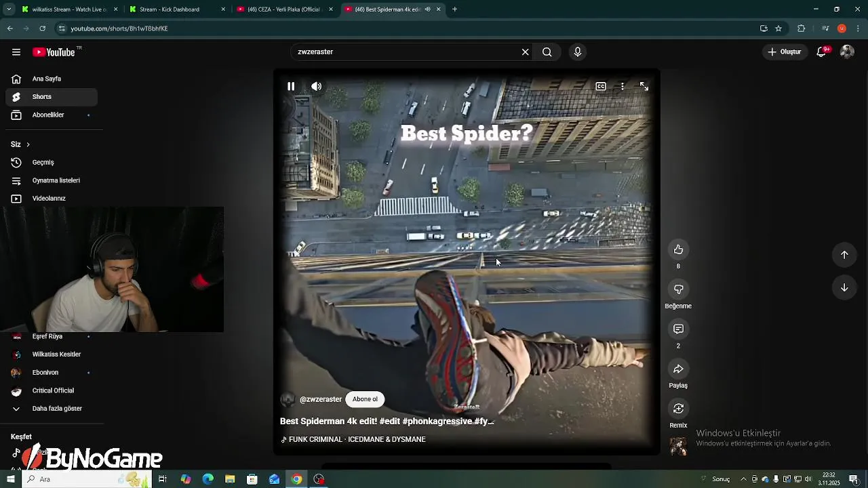
Task: Open the zwzeraster channel avatar
Action: coord(288,400)
